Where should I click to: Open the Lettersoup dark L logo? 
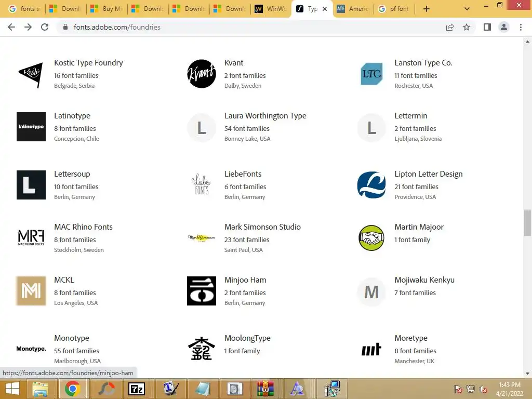(x=31, y=185)
